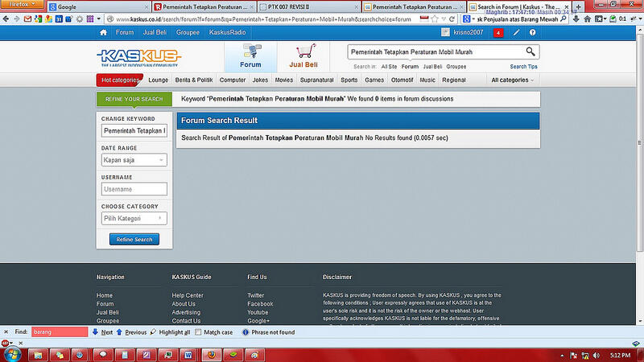
Task: Open the file explorer taskbar icon
Action: pos(38,355)
